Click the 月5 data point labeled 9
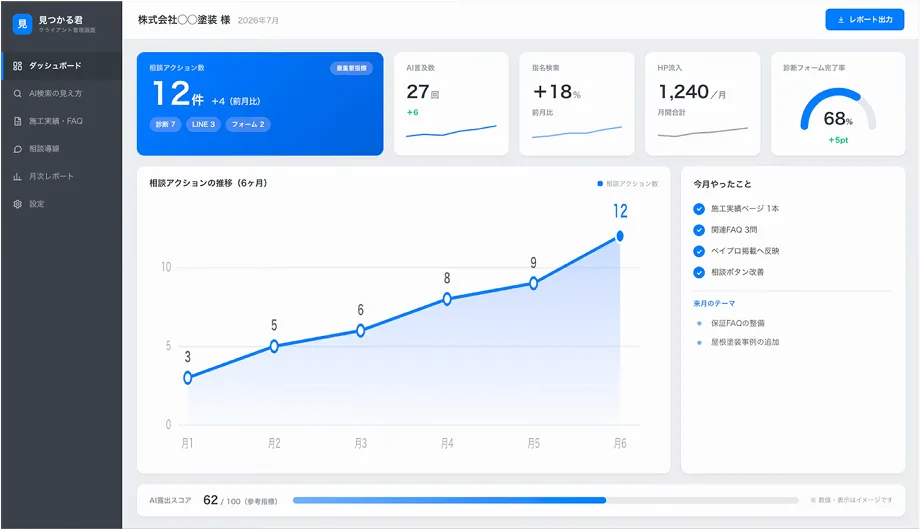 coord(533,283)
